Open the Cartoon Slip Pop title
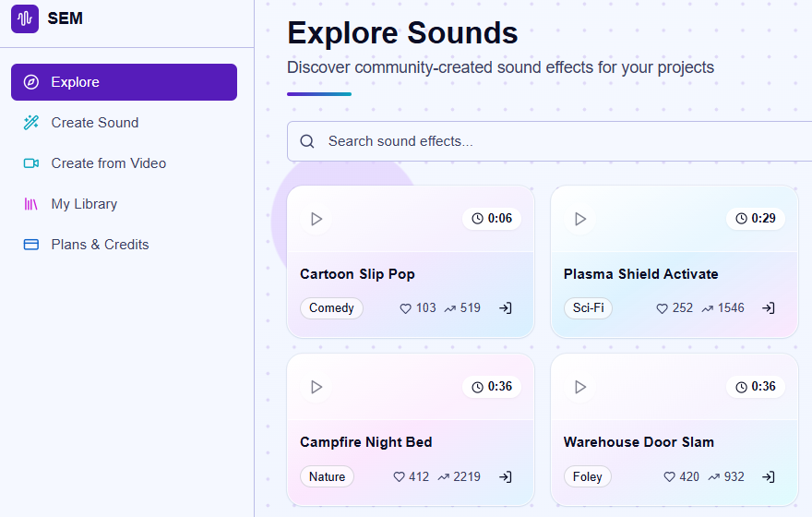The width and height of the screenshot is (812, 517). [357, 274]
